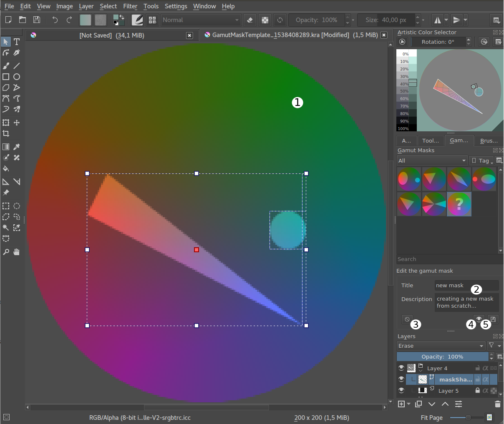Delete the selected layer with the trash icon

click(497, 404)
